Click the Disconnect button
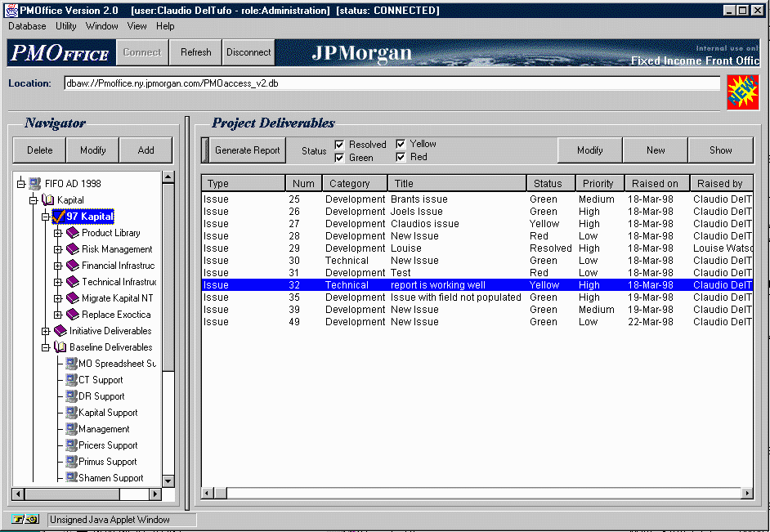The width and height of the screenshot is (770, 532). click(248, 52)
